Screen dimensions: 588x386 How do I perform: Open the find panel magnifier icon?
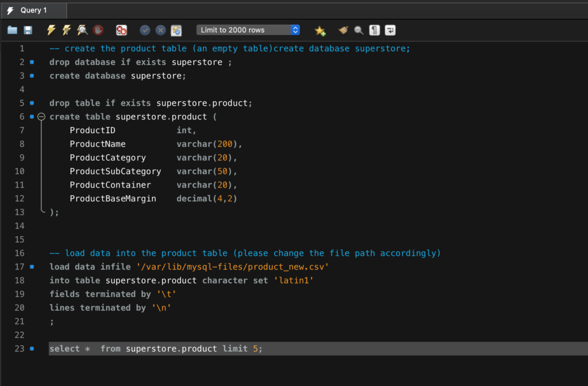pyautogui.click(x=359, y=30)
